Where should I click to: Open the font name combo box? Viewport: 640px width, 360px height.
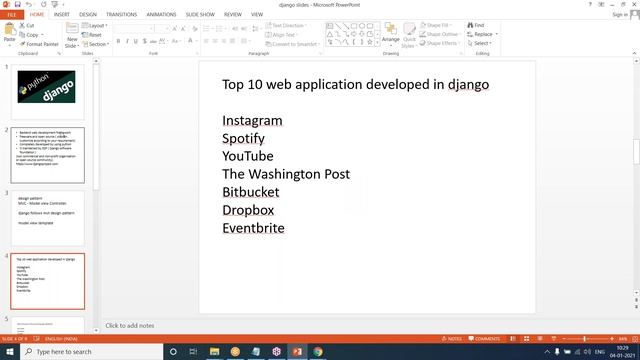pos(134,29)
